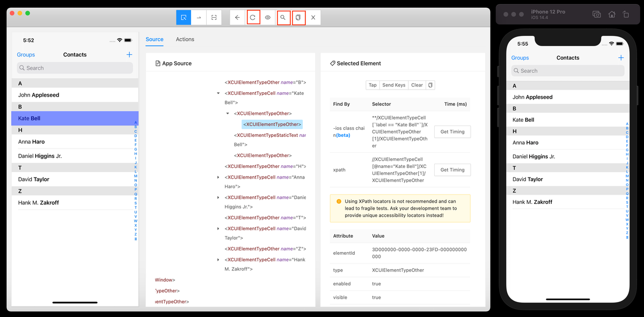Viewport: 644px width, 317px height.
Task: Open the search for element dialog
Action: click(283, 17)
